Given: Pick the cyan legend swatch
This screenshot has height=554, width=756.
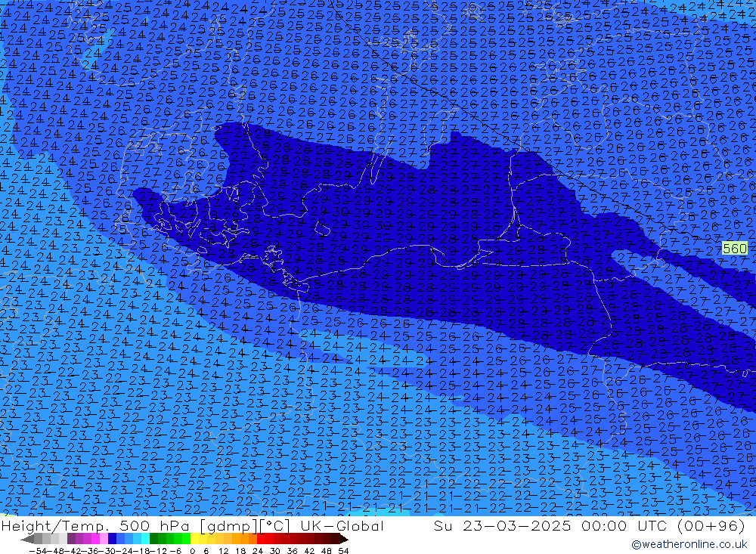Looking at the screenshot, I should click(145, 539).
